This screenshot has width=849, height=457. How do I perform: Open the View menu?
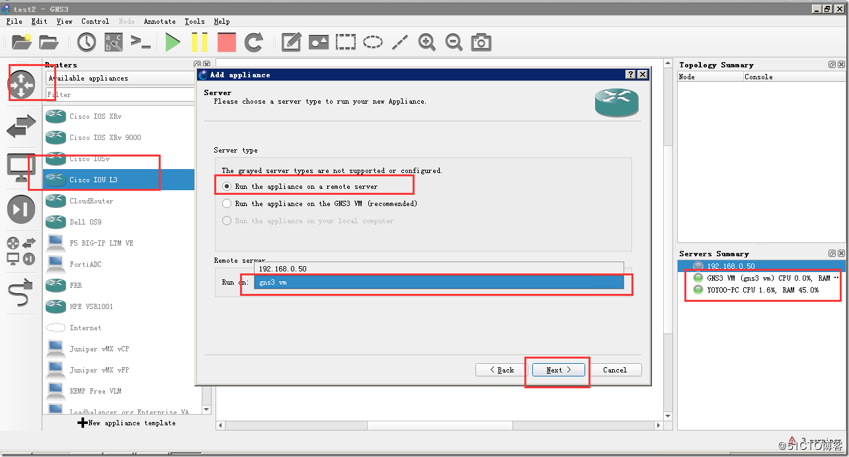coord(64,21)
